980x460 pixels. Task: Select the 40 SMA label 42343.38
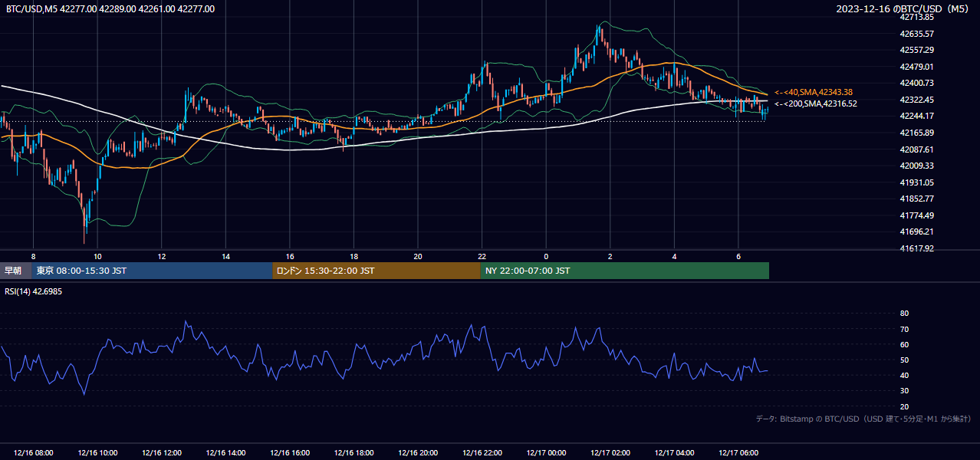pos(814,93)
